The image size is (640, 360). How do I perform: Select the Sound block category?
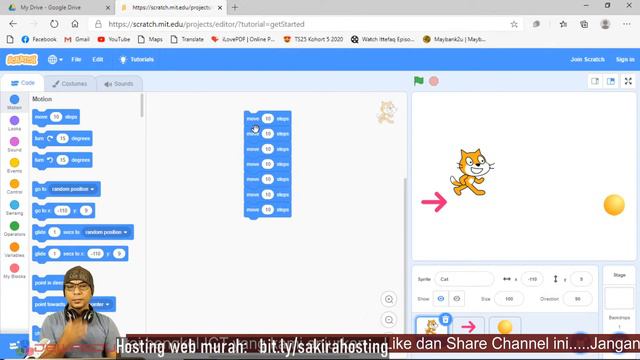click(x=14, y=144)
